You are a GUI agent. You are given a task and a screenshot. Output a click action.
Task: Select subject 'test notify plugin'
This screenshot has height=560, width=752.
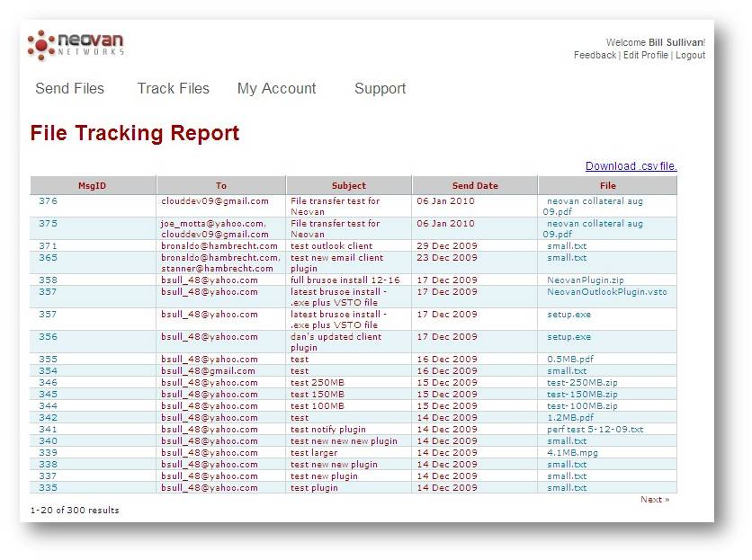tap(328, 429)
